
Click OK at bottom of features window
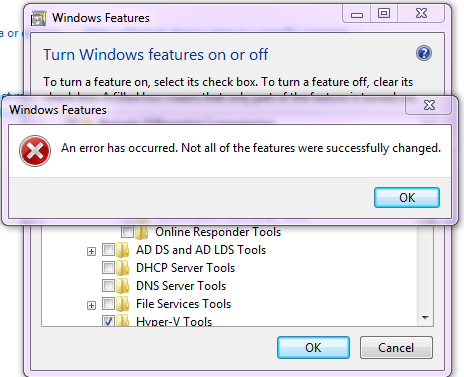pos(313,348)
